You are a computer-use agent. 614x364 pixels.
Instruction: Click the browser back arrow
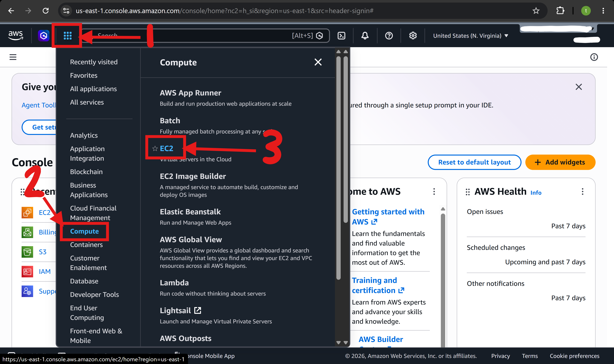[x=11, y=11]
